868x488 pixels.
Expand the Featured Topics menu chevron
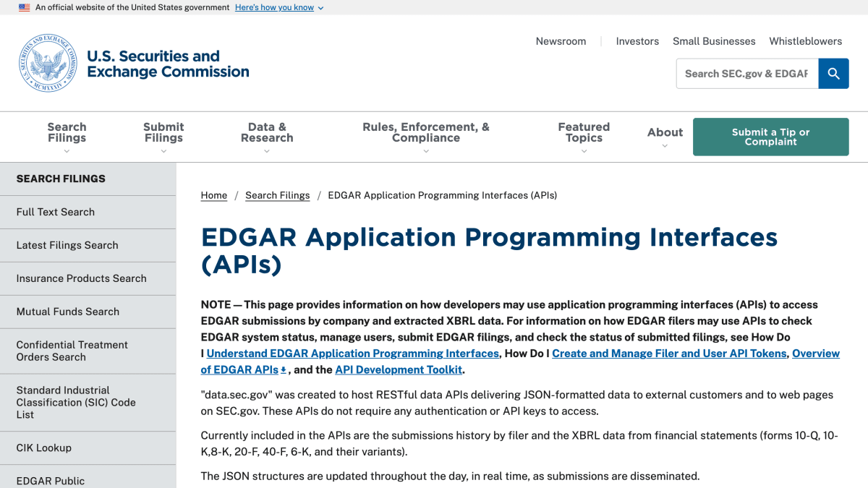coord(584,151)
